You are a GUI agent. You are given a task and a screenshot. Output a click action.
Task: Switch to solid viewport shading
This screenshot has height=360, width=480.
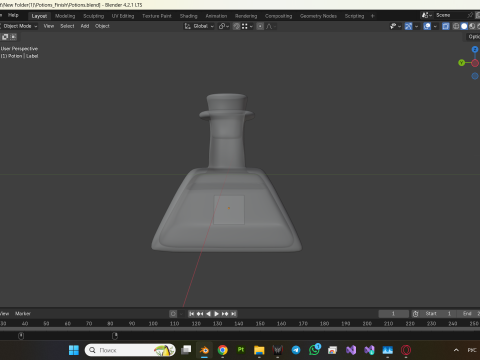[464, 26]
